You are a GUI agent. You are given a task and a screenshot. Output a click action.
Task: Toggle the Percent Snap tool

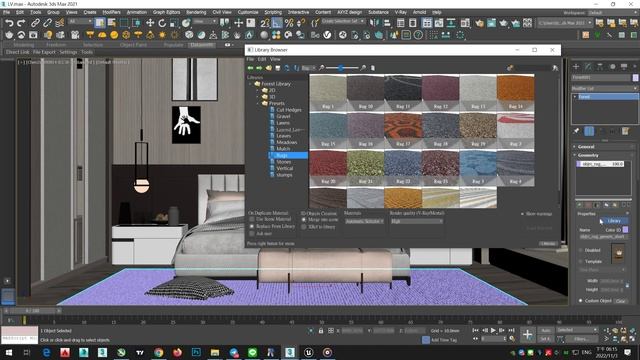coord(289,23)
